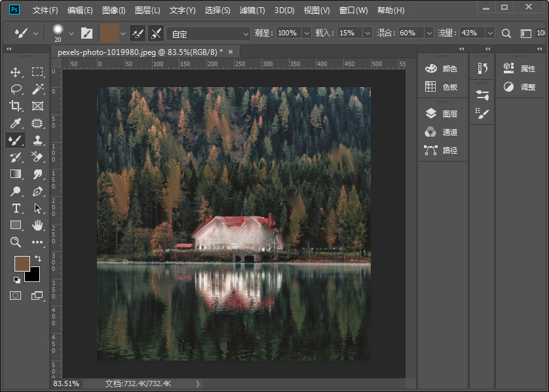
Task: Open the 自定 brush combination dropdown
Action: (208, 33)
